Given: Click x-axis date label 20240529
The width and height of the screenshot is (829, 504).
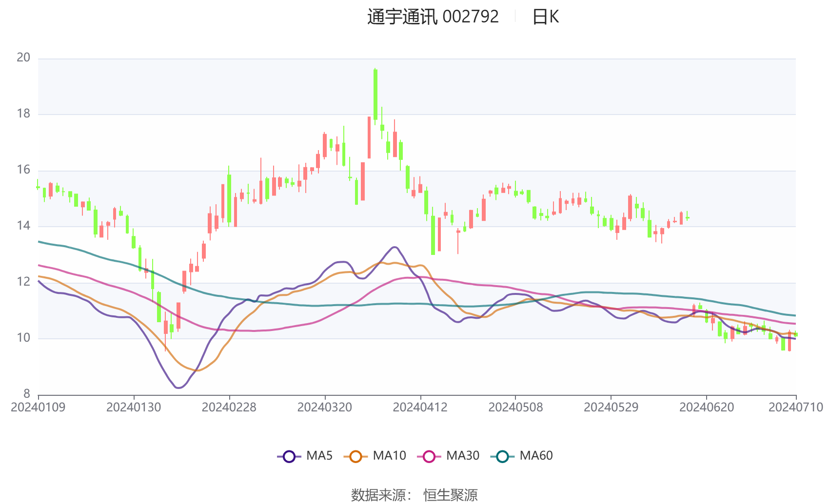Looking at the screenshot, I should tap(611, 407).
